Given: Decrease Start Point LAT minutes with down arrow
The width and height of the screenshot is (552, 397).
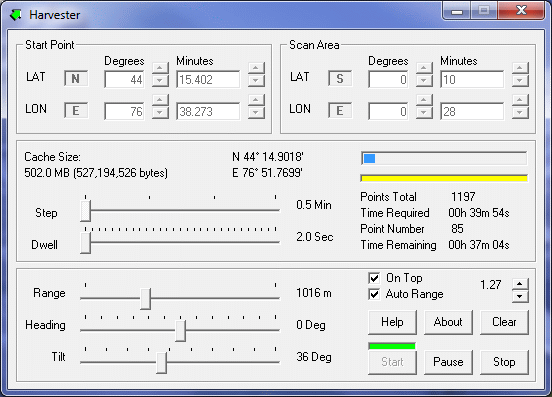Looking at the screenshot, I should point(256,81).
